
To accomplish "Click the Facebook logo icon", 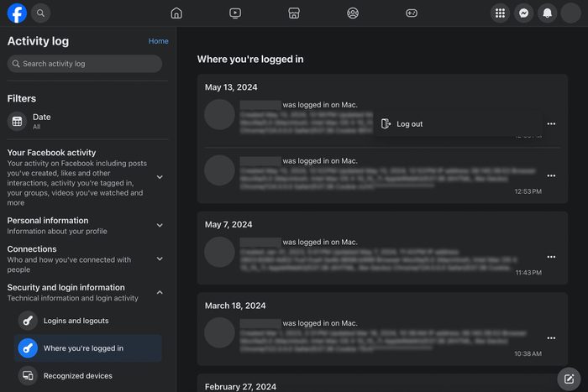I will point(17,13).
